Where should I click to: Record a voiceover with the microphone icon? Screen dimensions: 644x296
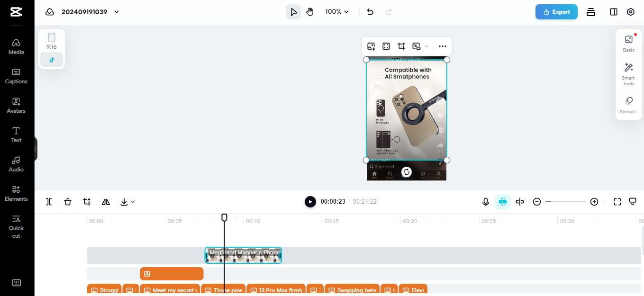[486, 202]
